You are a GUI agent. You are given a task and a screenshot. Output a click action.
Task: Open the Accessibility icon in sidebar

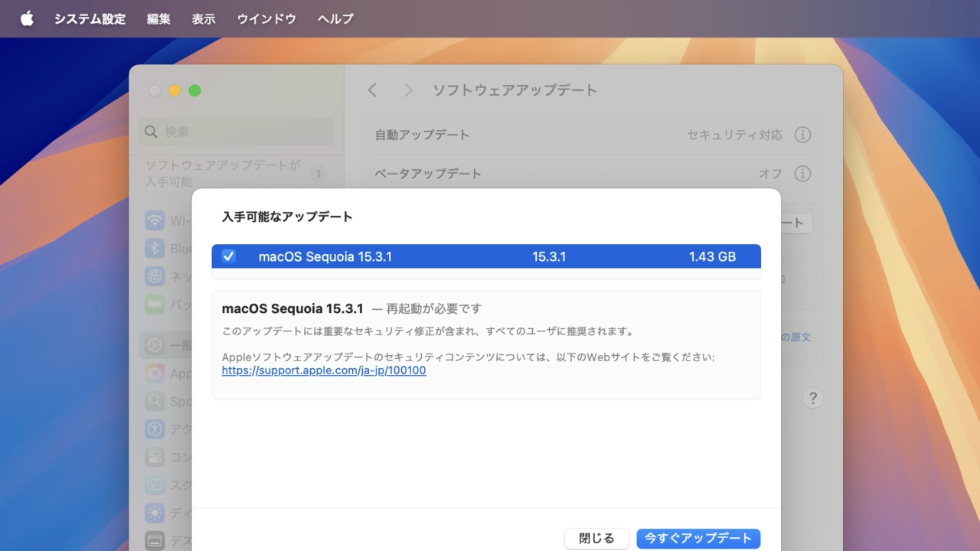[x=155, y=429]
